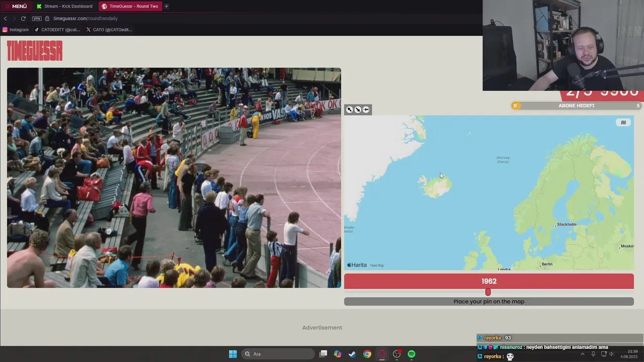Image resolution: width=644 pixels, height=362 pixels.
Task: Click Stockholm label on the map
Action: (567, 224)
